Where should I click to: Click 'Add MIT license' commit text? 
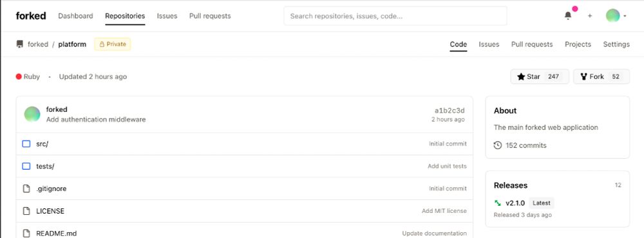click(444, 211)
